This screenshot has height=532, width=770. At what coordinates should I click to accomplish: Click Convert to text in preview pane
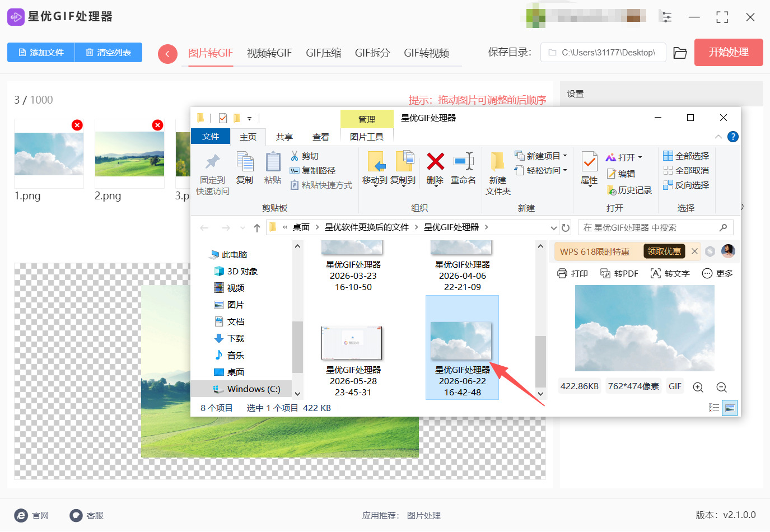670,273
